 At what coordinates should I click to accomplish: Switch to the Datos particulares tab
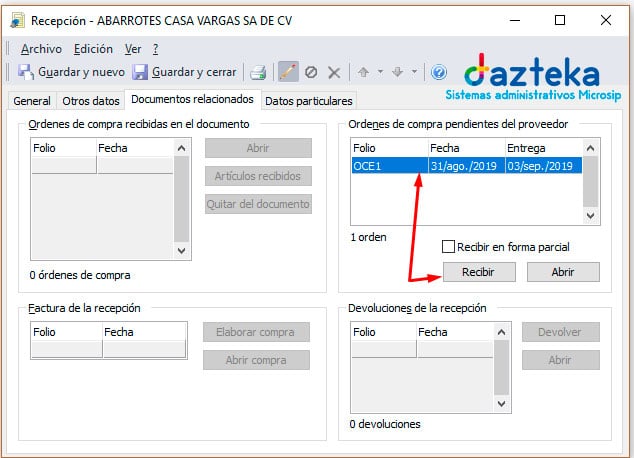click(x=309, y=101)
